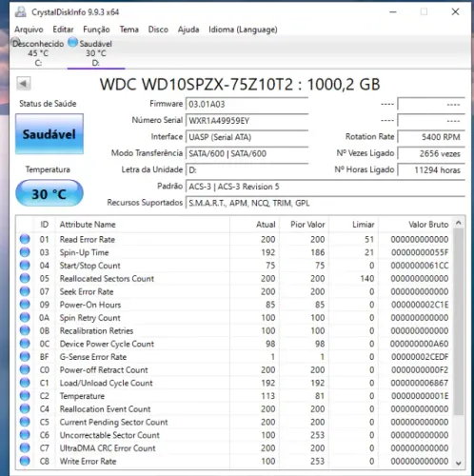This screenshot has height=476, width=474.
Task: Click status circle for Device Power Cycle Count
Action: [x=25, y=344]
